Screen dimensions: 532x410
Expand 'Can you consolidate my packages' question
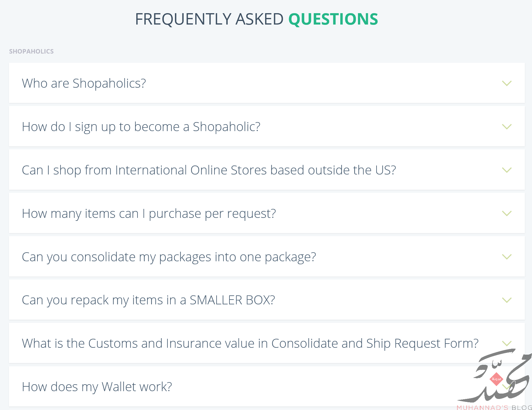tap(169, 257)
